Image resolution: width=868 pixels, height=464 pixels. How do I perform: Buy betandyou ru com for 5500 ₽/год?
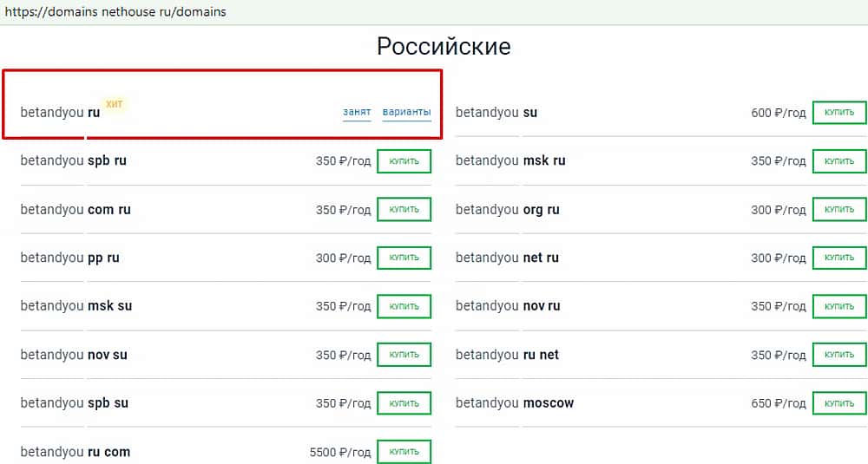click(x=404, y=452)
